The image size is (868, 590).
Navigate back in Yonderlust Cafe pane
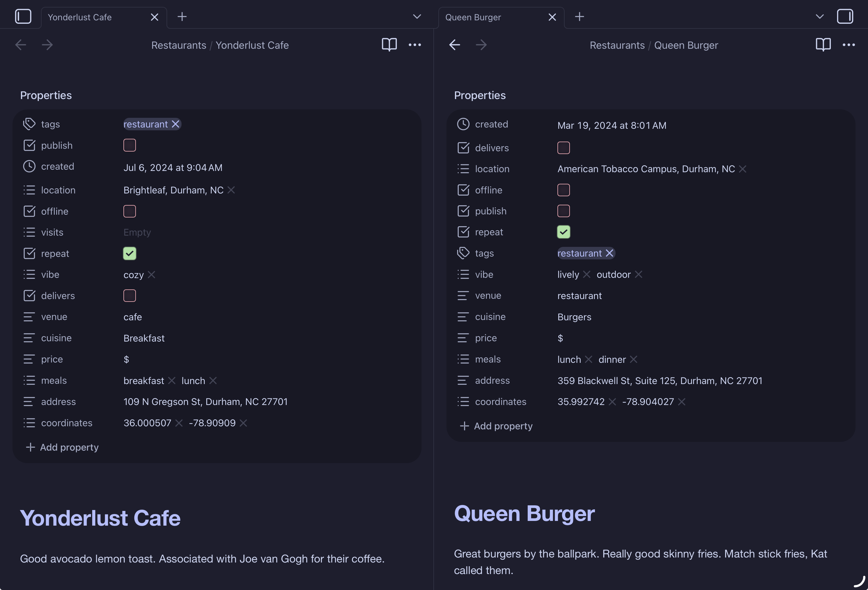(21, 45)
